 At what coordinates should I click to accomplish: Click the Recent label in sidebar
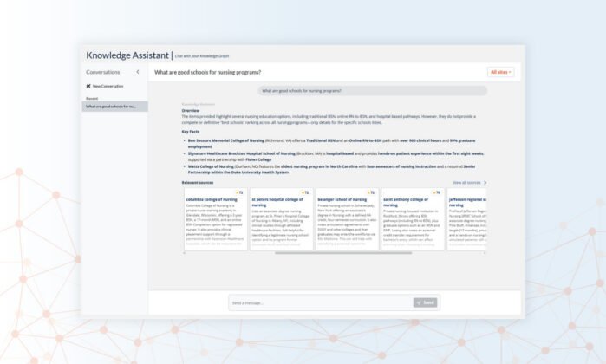(x=92, y=99)
